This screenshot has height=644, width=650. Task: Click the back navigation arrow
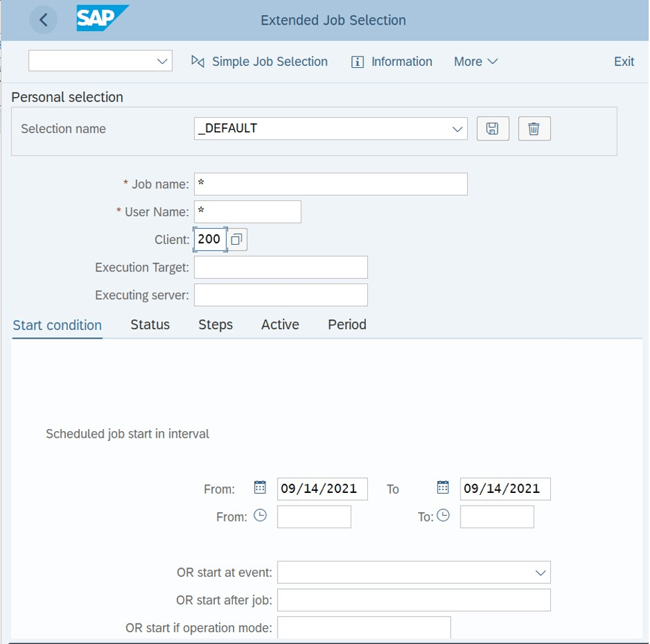[43, 19]
